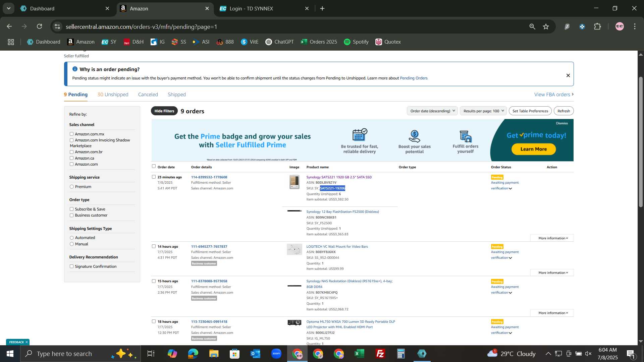Open a new browser tab

click(322, 8)
